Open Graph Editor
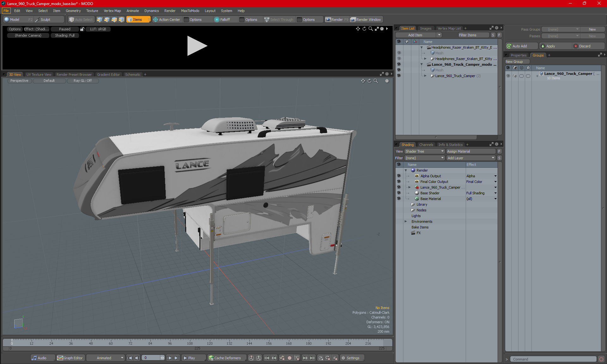Viewport: 607px width, 364px height. [70, 358]
